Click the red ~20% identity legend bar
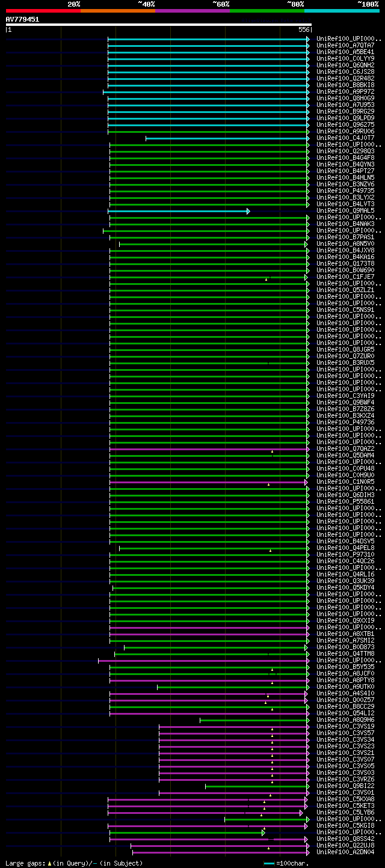385x868 pixels. 43,11
